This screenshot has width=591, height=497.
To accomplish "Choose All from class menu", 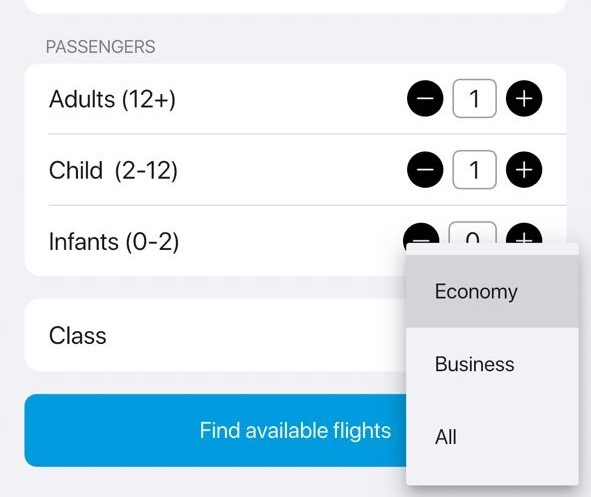I will point(492,437).
